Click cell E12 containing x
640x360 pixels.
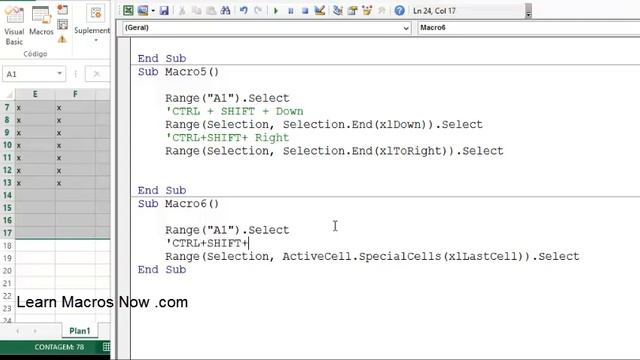coord(35,171)
